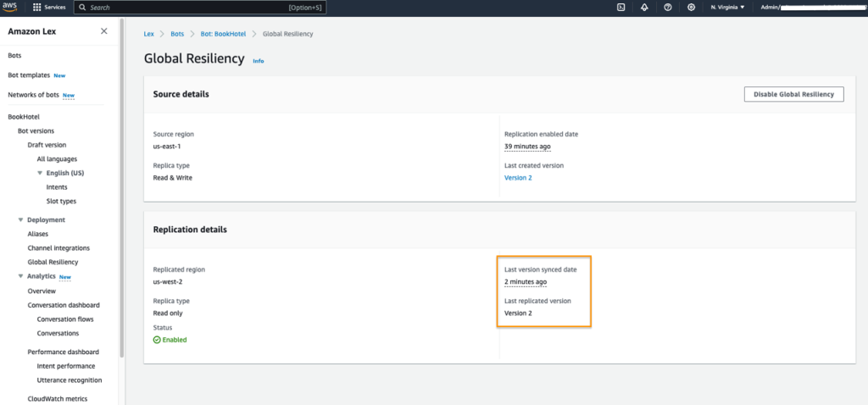868x405 pixels.
Task: Open analytics Overview item
Action: [x=42, y=291]
